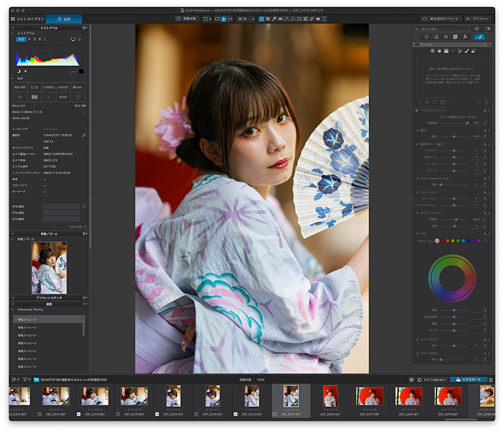The width and height of the screenshot is (504, 432).
Task: Open the Light corrections sun tab
Action: 427,37
